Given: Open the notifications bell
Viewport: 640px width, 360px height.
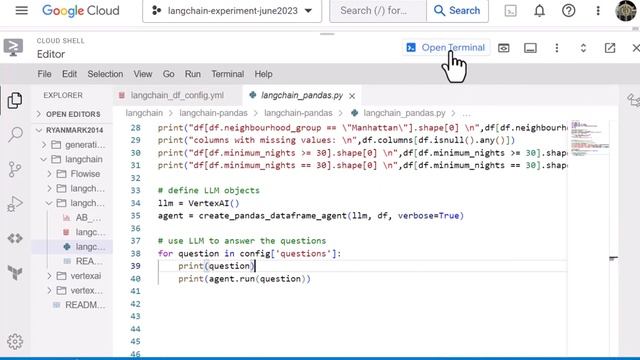Looking at the screenshot, I should [x=540, y=11].
